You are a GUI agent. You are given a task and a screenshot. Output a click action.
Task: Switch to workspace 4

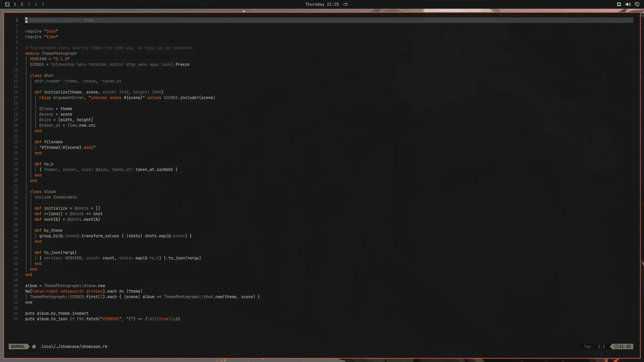(36, 4)
